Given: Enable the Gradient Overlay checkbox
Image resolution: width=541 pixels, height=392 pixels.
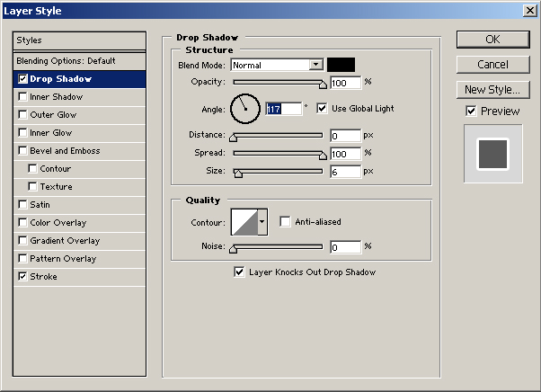Looking at the screenshot, I should (22, 241).
